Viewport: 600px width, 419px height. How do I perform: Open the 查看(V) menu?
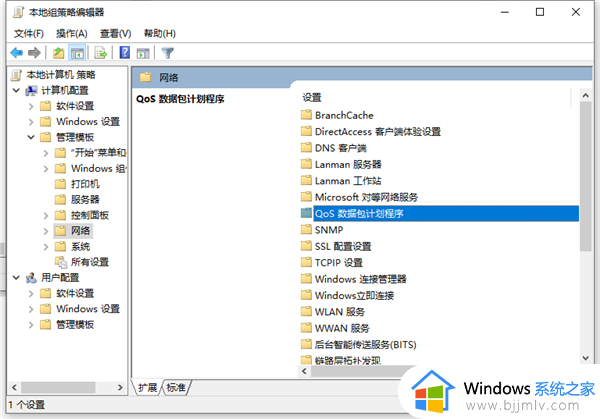pyautogui.click(x=116, y=34)
